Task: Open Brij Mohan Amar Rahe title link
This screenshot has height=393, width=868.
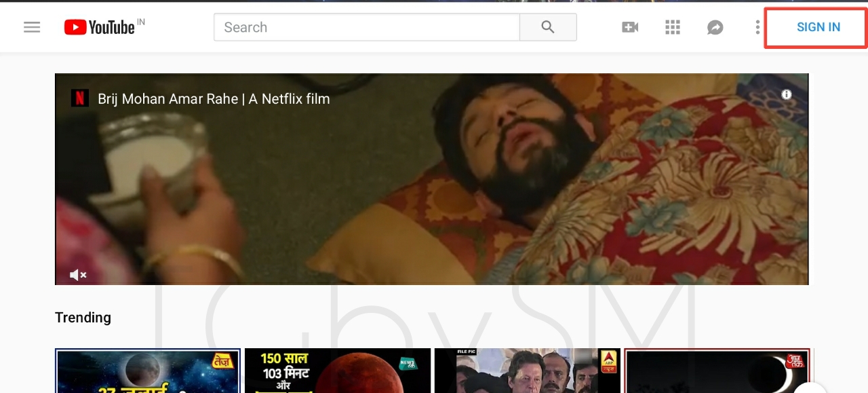Action: (x=214, y=98)
